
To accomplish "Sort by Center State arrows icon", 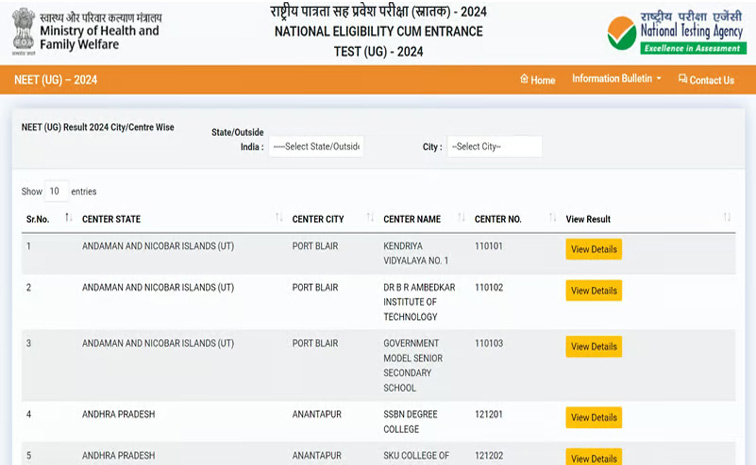I will pos(279,218).
